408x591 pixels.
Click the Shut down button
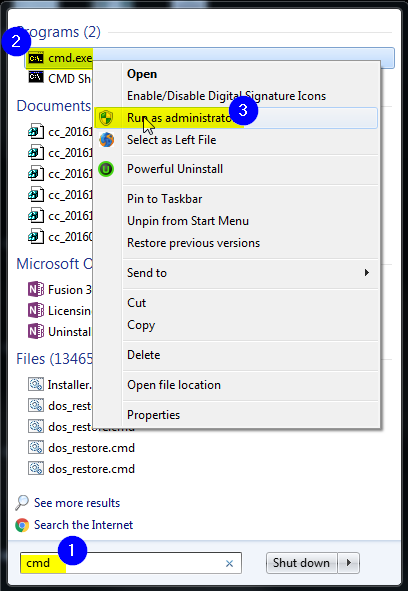[301, 563]
